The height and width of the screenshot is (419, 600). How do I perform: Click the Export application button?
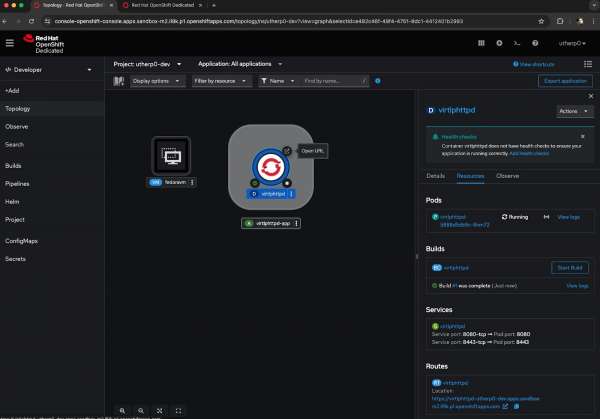coord(565,80)
